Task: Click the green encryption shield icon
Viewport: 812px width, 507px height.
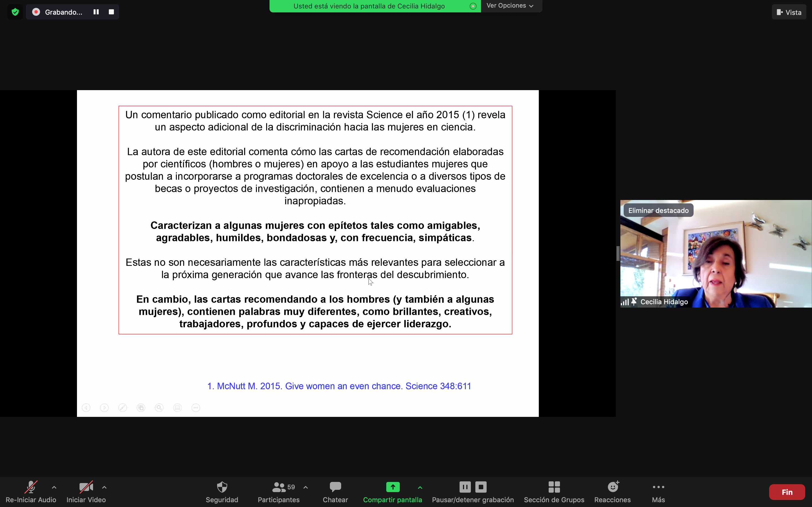Action: click(15, 12)
